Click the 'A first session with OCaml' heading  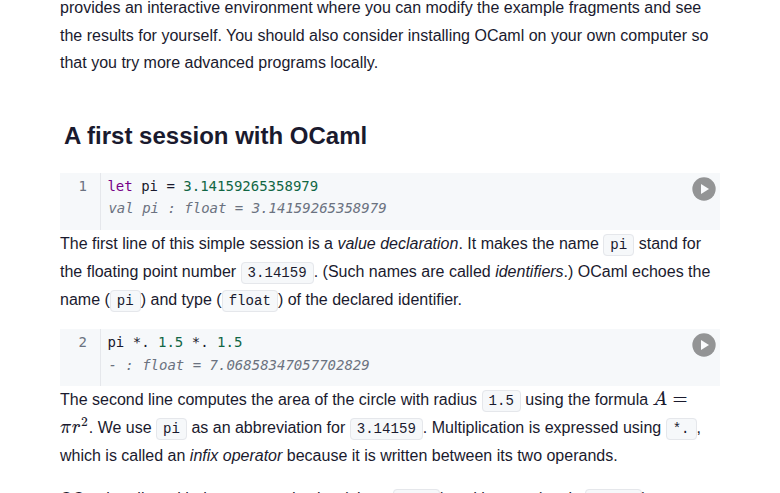(x=215, y=136)
